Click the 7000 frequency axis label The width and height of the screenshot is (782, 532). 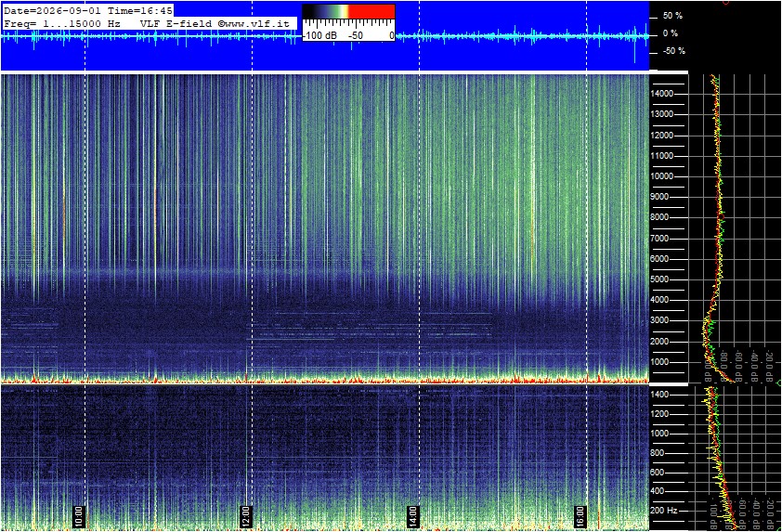(659, 239)
